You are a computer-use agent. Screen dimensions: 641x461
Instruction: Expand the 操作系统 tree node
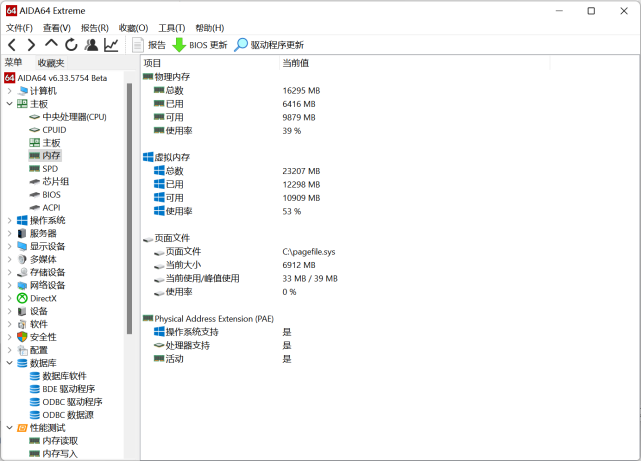[x=9, y=220]
